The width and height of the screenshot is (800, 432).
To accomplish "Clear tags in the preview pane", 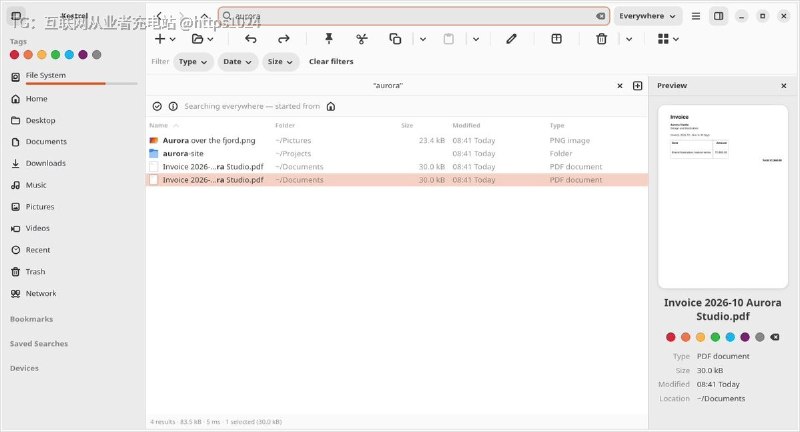I will 774,337.
